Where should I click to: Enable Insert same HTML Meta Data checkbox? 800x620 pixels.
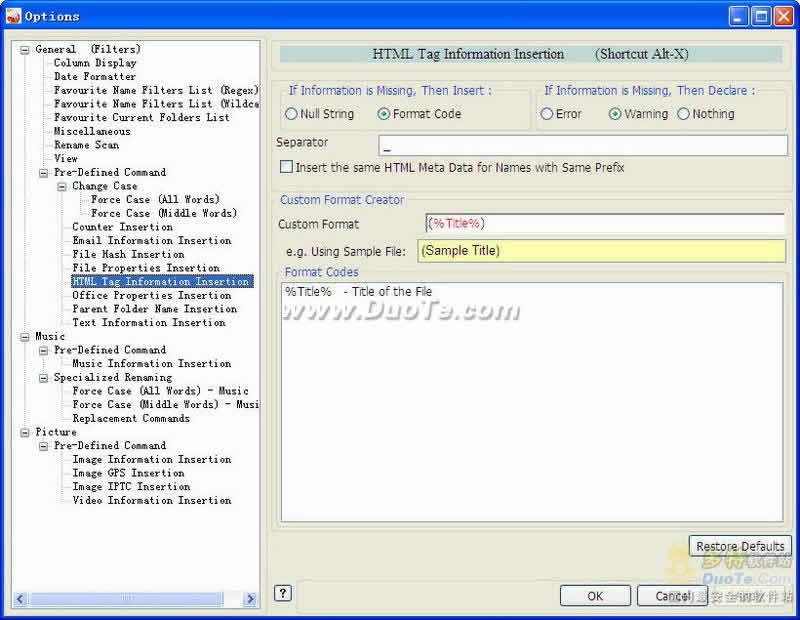tap(286, 167)
